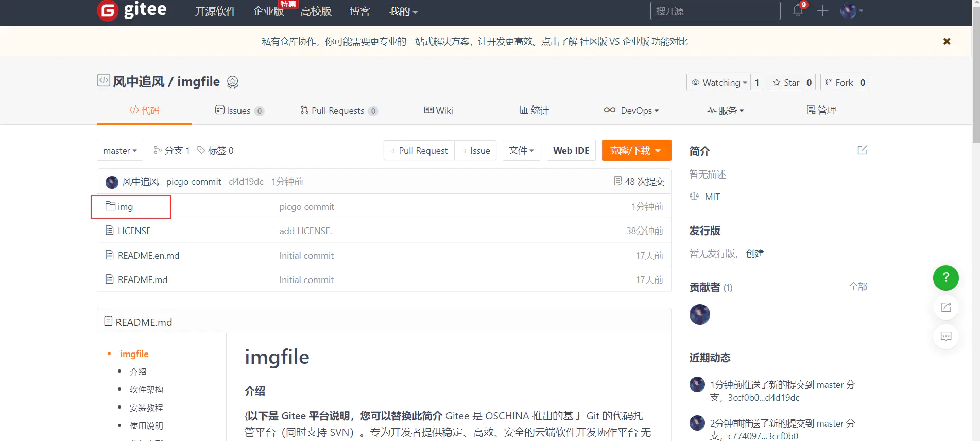
Task: Edit the 简介 description icon
Action: (x=862, y=150)
